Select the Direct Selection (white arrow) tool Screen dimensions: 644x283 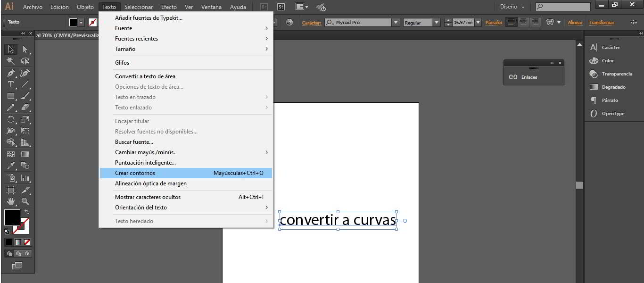(x=25, y=50)
